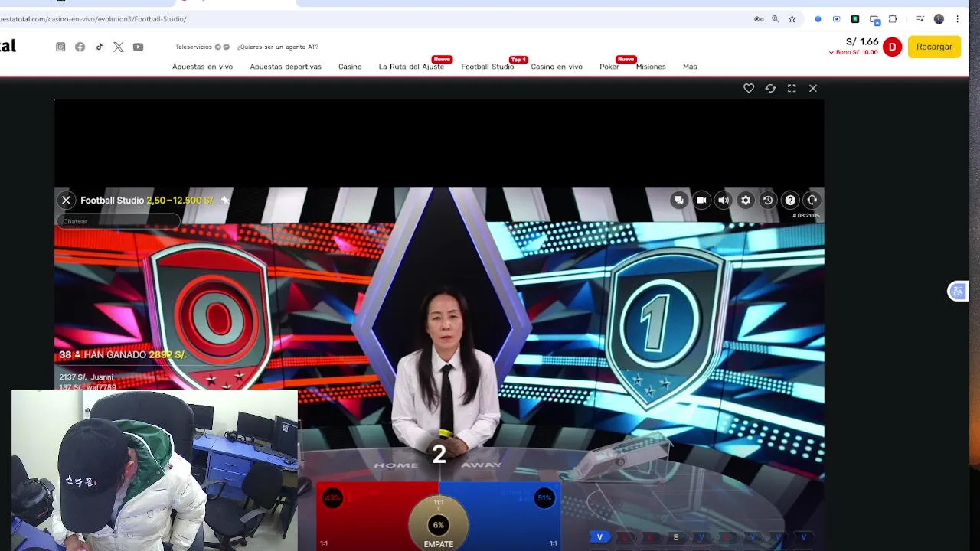The image size is (980, 551).
Task: Open the game history clock icon
Action: pos(768,200)
